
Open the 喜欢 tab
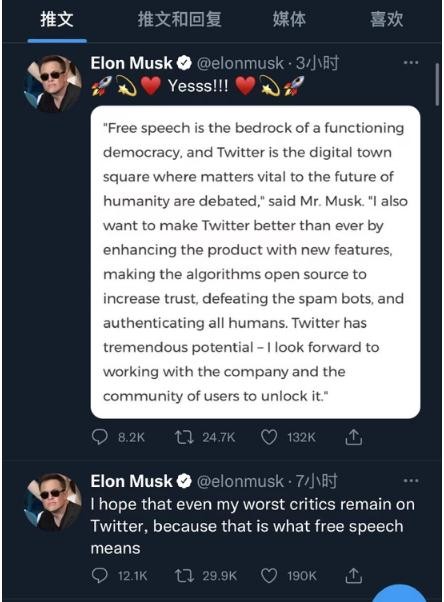click(x=386, y=19)
